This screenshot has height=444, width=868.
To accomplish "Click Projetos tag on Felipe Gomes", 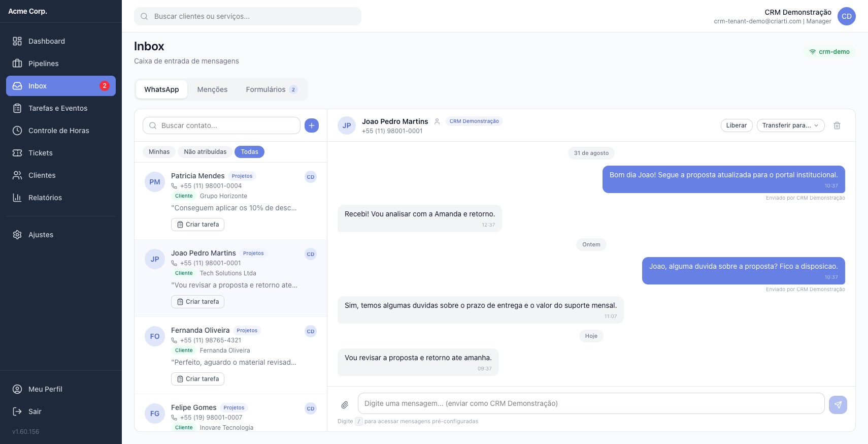I will [234, 408].
